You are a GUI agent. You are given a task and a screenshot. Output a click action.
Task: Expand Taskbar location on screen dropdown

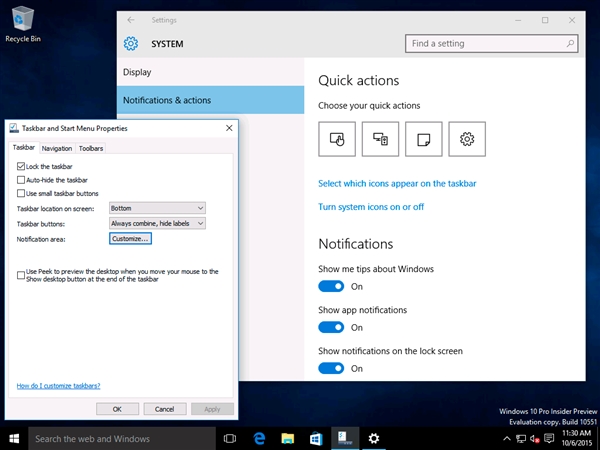pyautogui.click(x=157, y=208)
